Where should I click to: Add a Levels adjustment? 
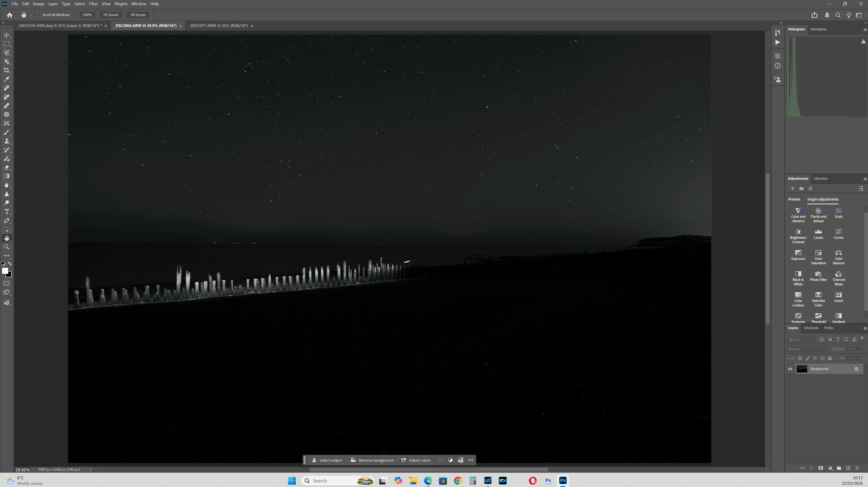818,234
